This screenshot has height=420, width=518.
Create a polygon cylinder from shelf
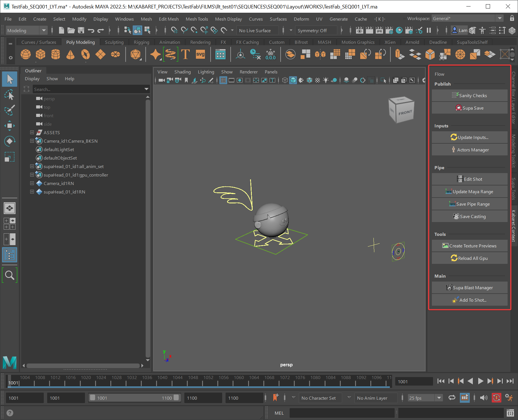click(56, 54)
